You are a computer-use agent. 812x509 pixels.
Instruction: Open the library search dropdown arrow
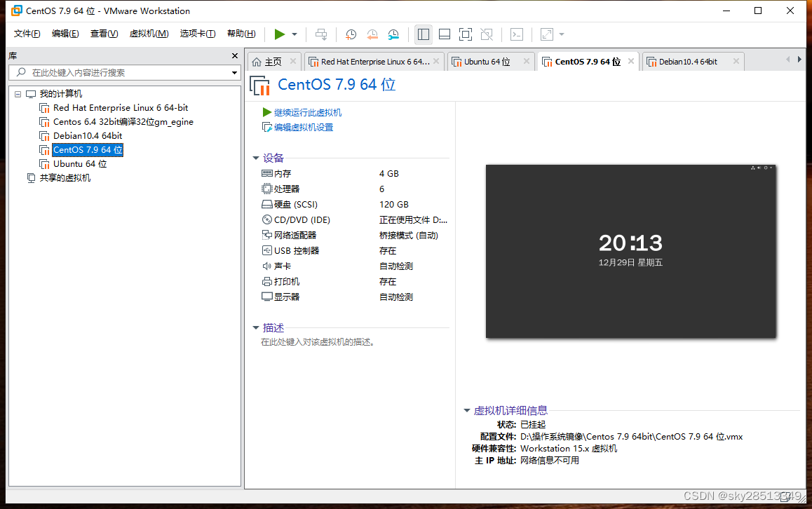click(x=235, y=72)
